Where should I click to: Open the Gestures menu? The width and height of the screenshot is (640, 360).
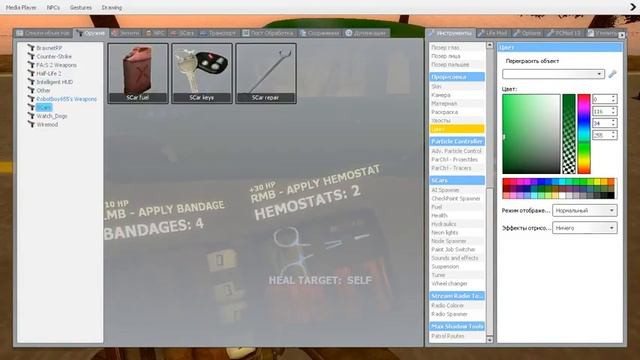pyautogui.click(x=80, y=7)
